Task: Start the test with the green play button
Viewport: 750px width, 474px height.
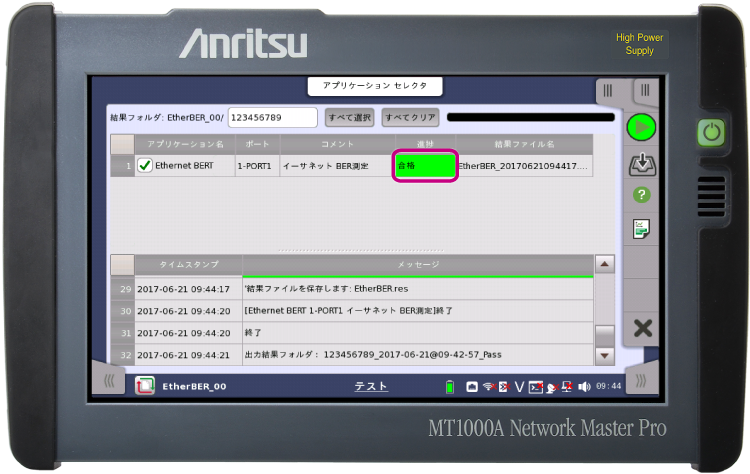Action: [641, 127]
